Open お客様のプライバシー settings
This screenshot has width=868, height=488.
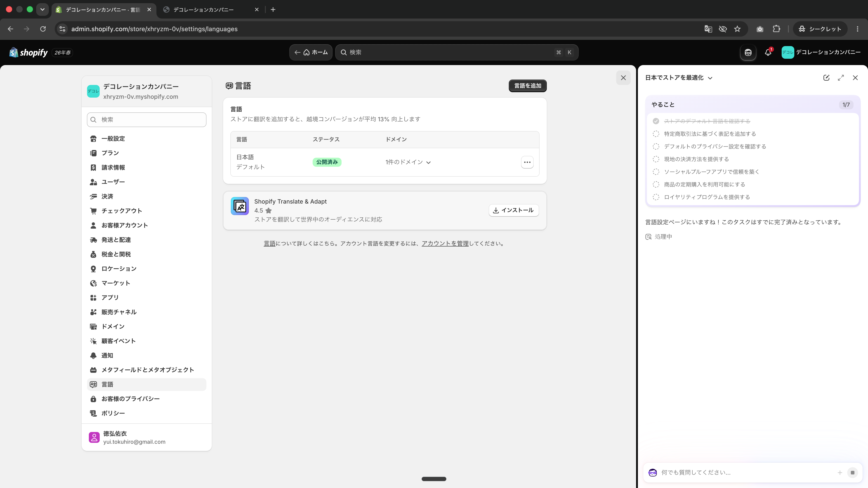(x=146, y=399)
